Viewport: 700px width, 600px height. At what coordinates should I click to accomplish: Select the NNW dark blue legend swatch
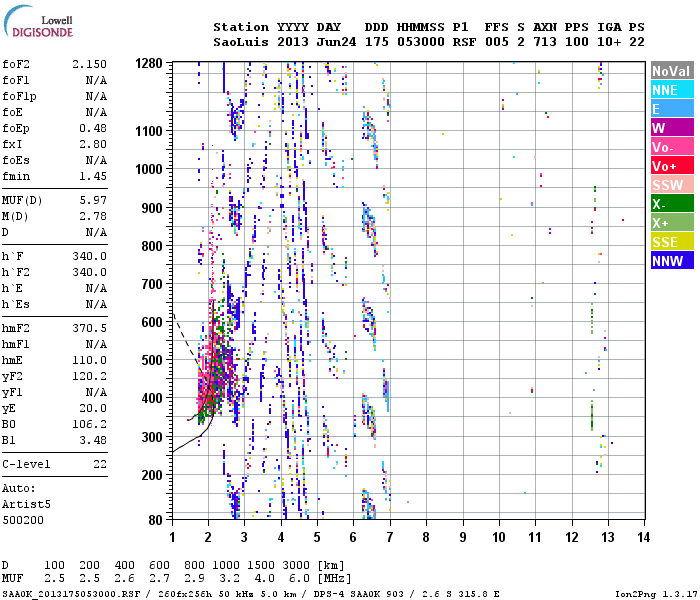(672, 260)
